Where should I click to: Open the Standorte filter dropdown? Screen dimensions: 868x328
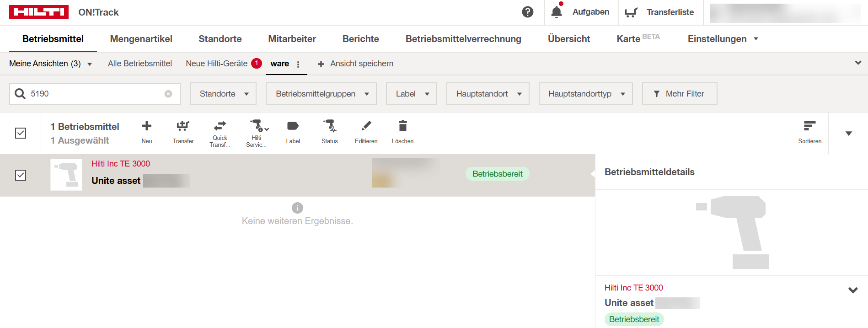pyautogui.click(x=223, y=94)
